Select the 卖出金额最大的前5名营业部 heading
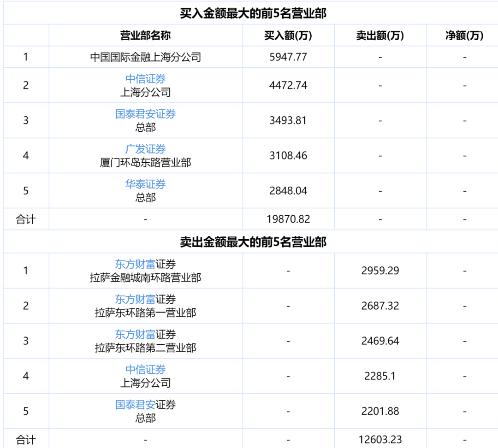498x448 pixels. click(x=253, y=242)
